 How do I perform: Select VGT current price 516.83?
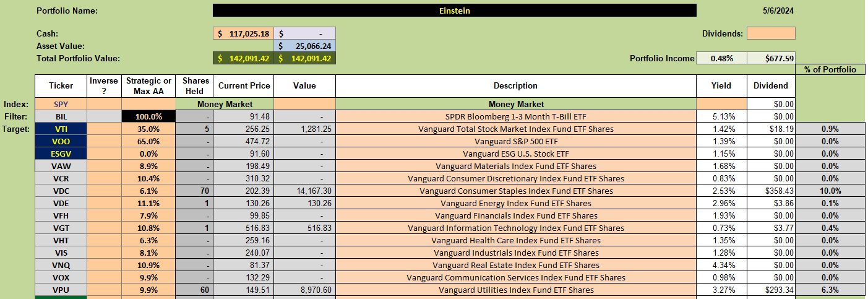coord(243,228)
